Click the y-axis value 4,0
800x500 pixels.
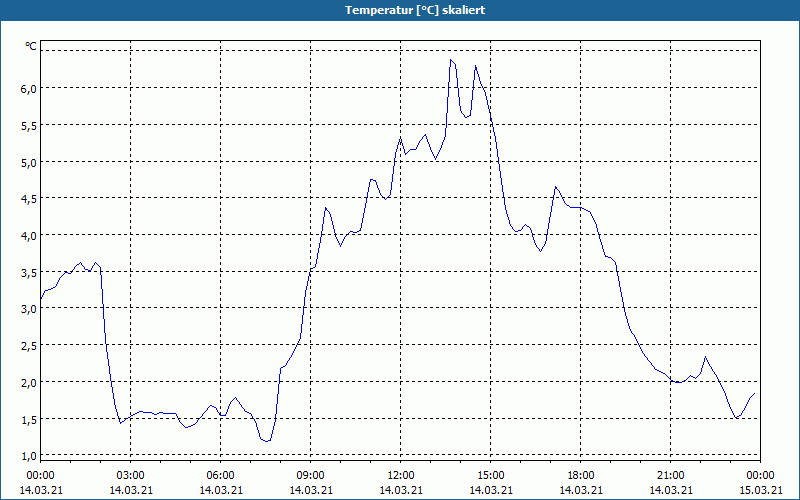(x=29, y=236)
